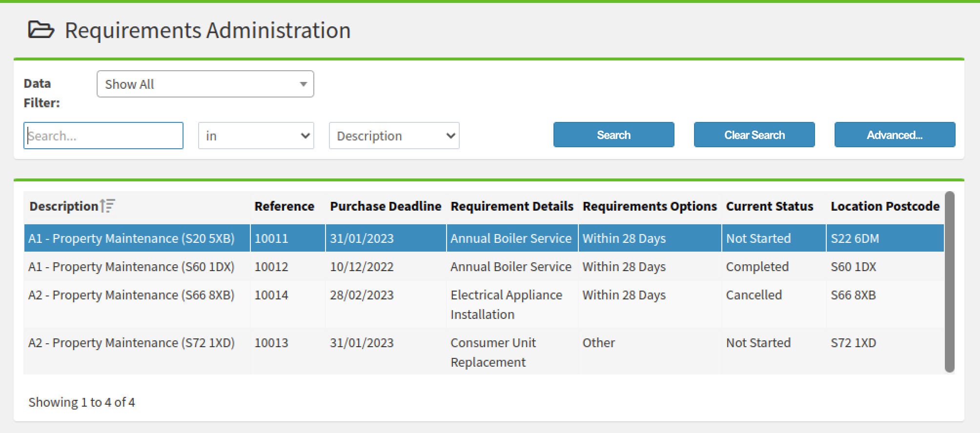The image size is (980, 433).
Task: Sort by Purchase Deadline column header
Action: [385, 206]
